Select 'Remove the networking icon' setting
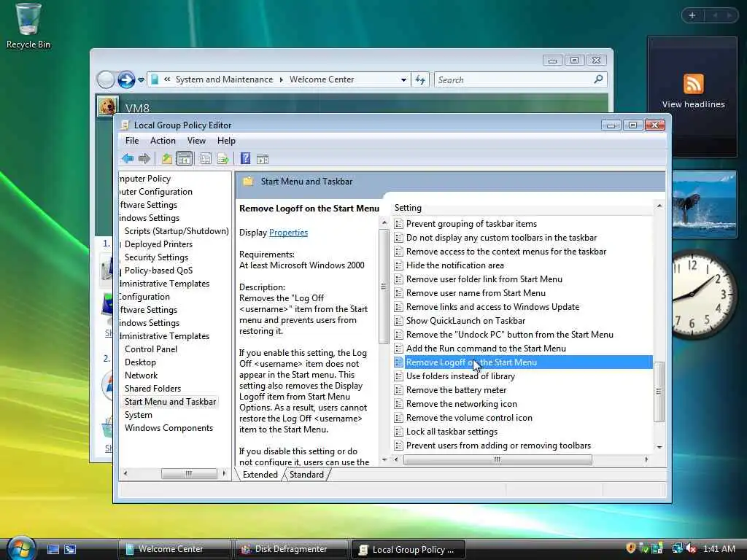 click(461, 404)
